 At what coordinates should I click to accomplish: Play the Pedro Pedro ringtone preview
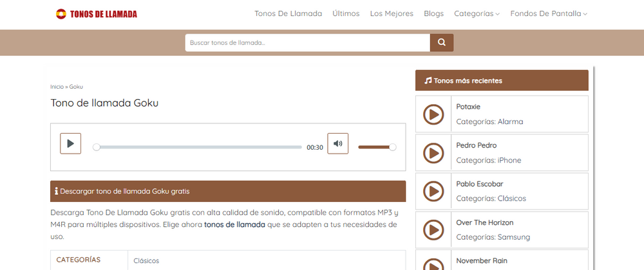point(433,153)
